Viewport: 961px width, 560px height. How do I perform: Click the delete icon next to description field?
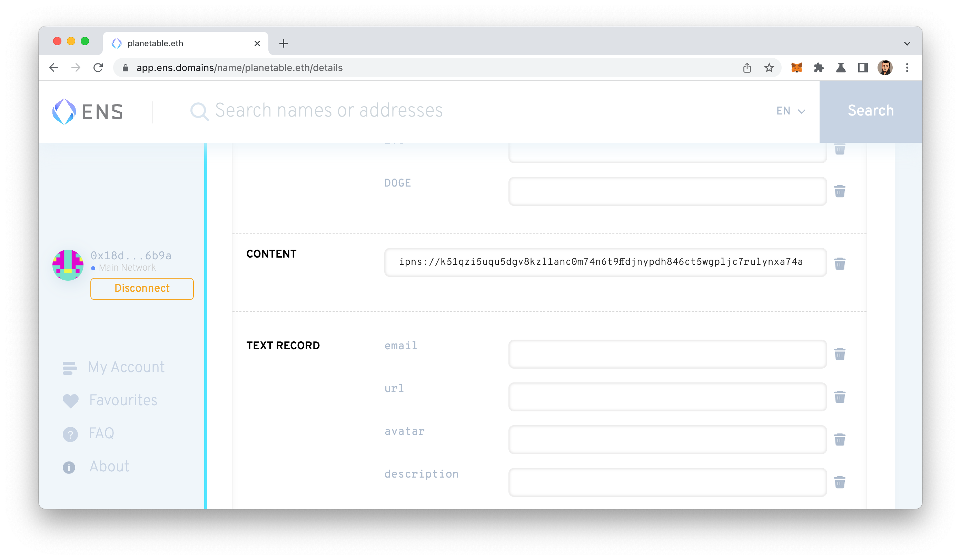[x=840, y=482]
